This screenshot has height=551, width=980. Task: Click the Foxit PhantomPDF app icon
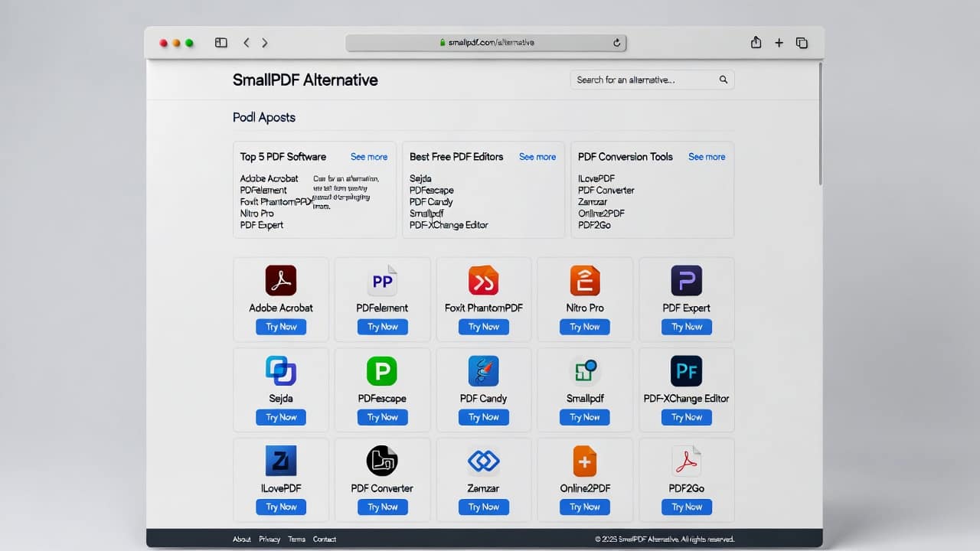484,281
